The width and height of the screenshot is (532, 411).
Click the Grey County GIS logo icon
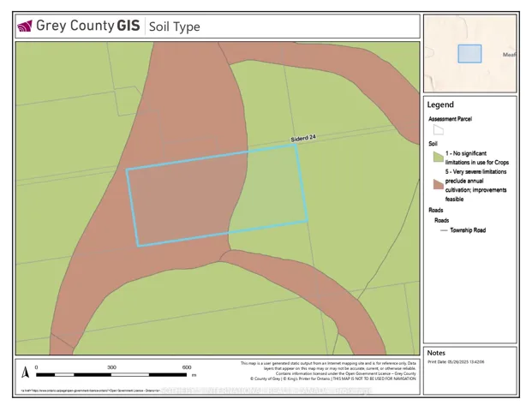pyautogui.click(x=25, y=26)
